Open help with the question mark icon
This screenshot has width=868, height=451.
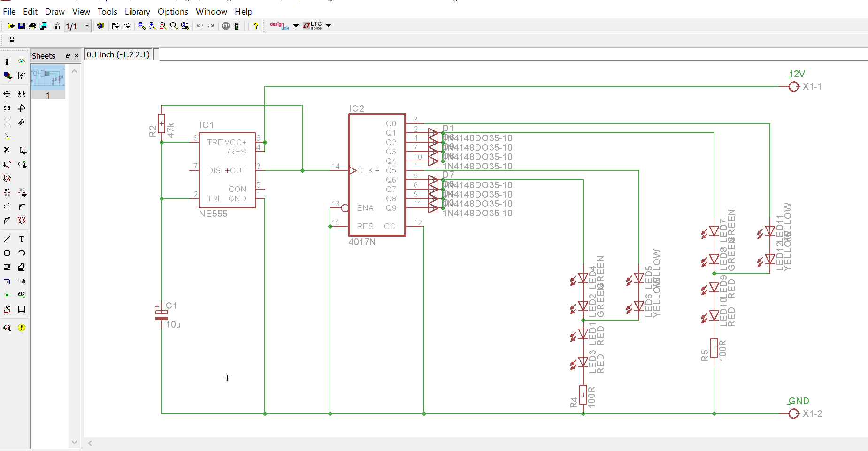click(255, 26)
